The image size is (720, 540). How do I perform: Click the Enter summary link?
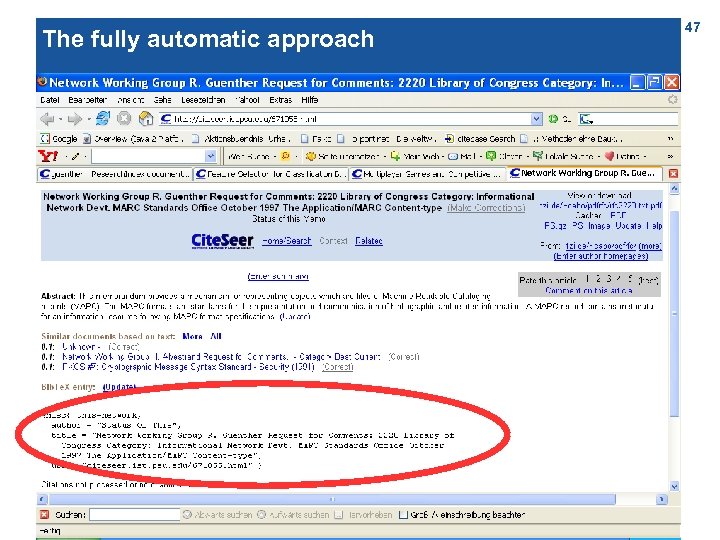278,277
